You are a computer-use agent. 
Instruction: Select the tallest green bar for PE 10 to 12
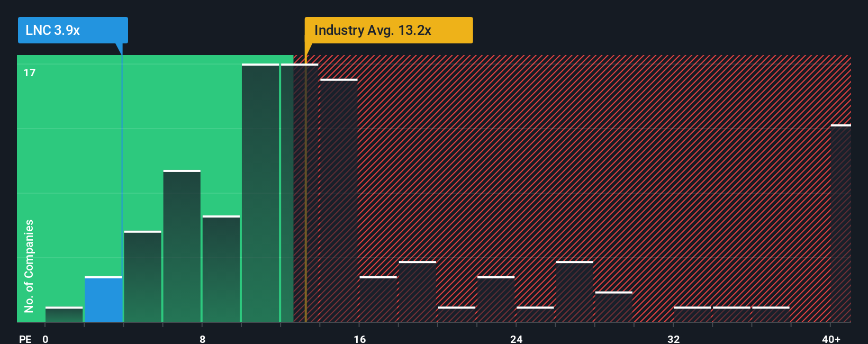[260, 193]
